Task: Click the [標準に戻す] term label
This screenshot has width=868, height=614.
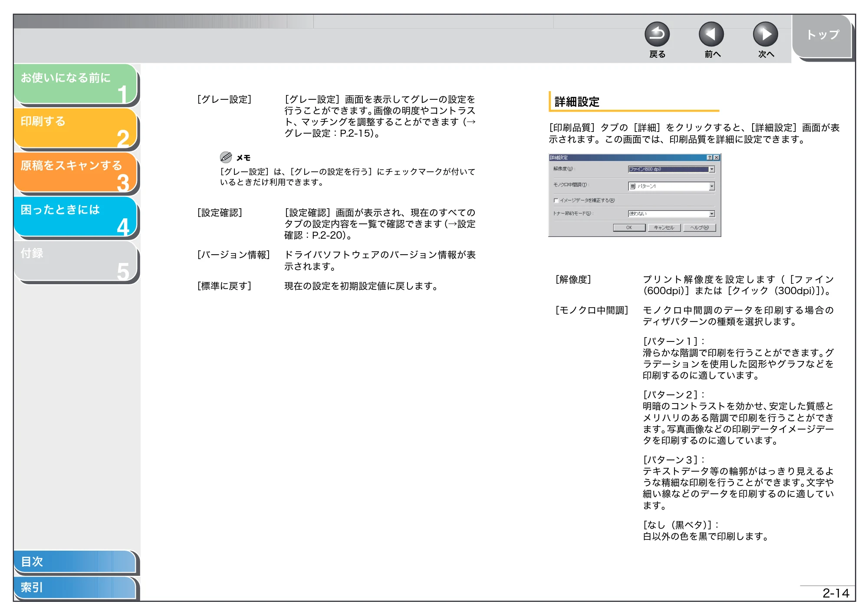Action: [224, 286]
